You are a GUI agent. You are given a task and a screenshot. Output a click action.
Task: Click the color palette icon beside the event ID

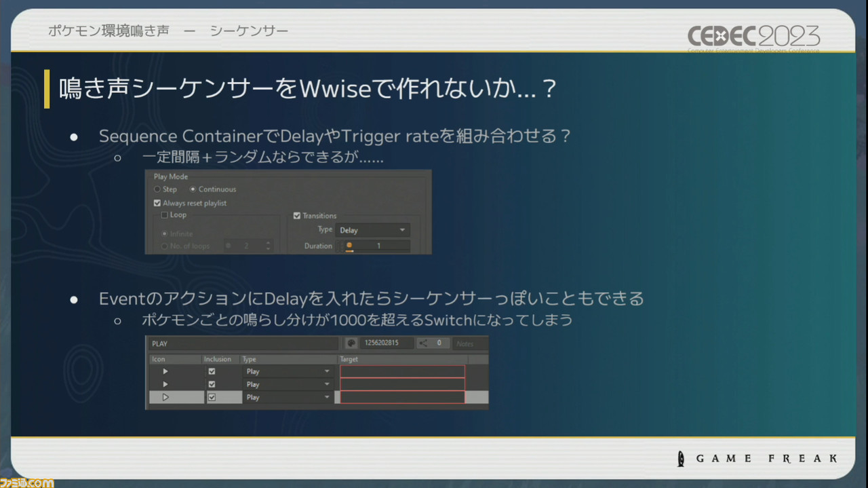pos(352,343)
